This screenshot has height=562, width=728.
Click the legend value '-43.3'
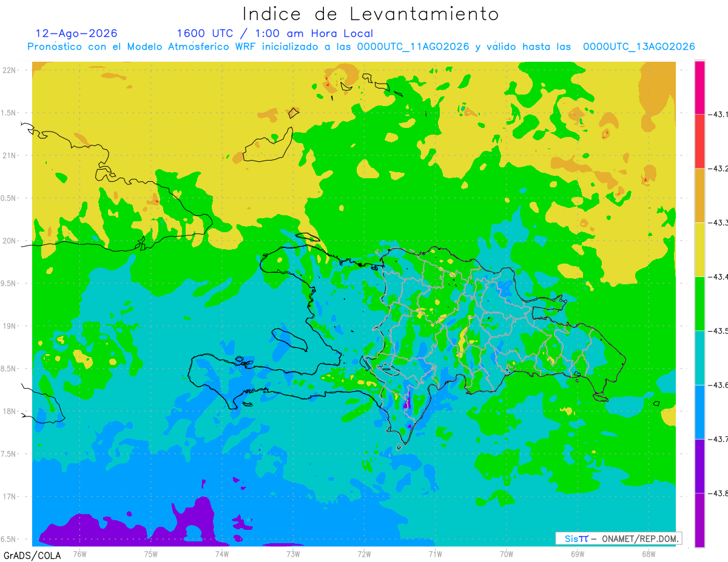(x=718, y=222)
